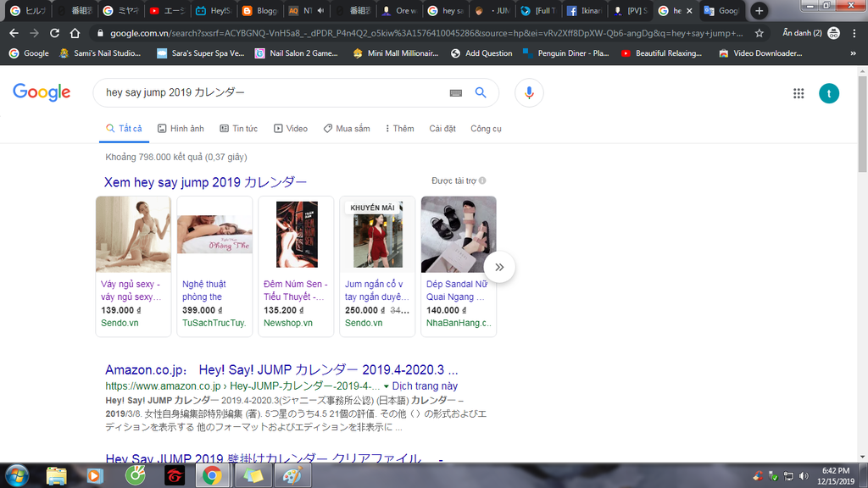The width and height of the screenshot is (868, 488).
Task: Open the Sami's Nail Studio bookmark
Action: coord(100,53)
